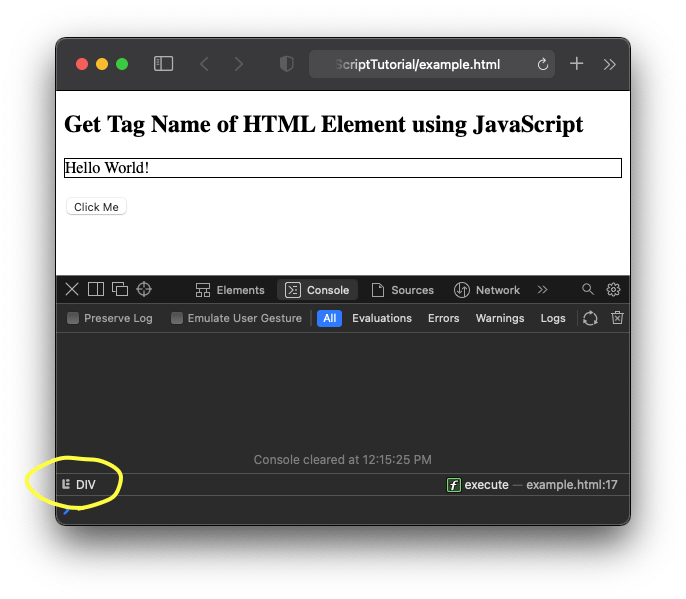Click the execute call frame label
This screenshot has height=599, width=686.
[486, 485]
